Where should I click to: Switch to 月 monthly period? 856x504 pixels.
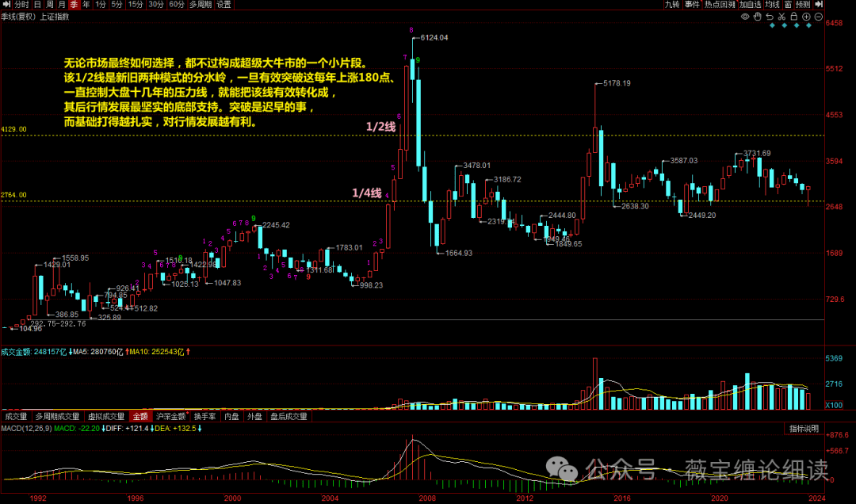pos(62,5)
